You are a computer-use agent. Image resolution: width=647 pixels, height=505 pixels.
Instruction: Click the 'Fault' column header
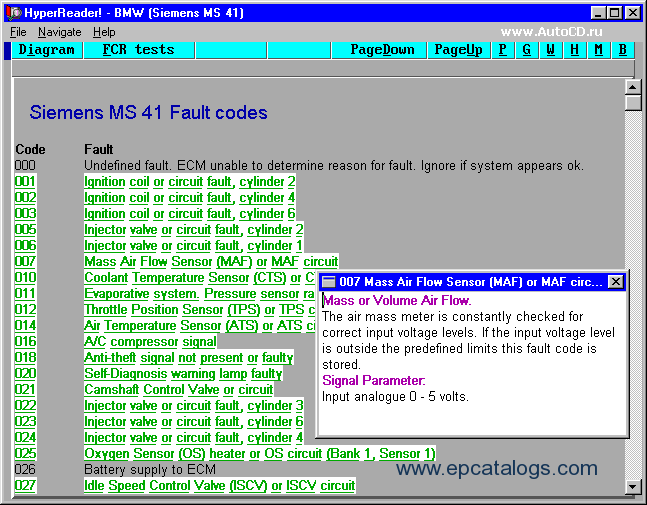click(x=98, y=150)
